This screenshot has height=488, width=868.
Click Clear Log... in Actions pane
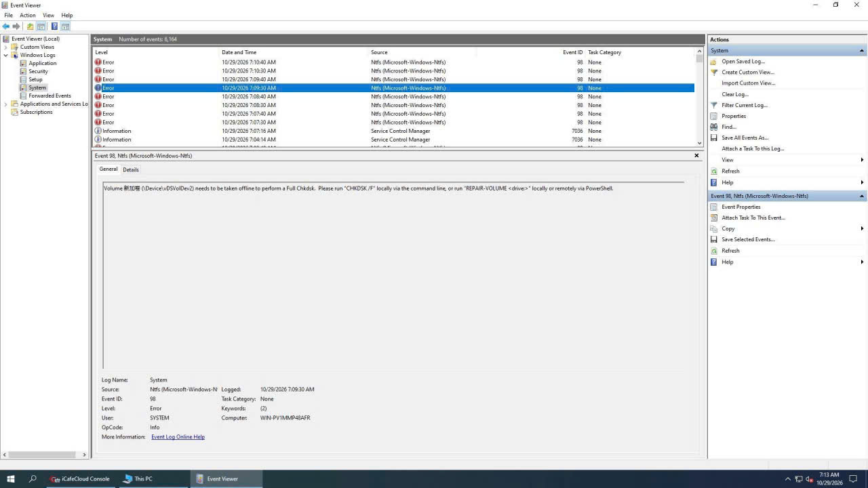[x=735, y=94]
